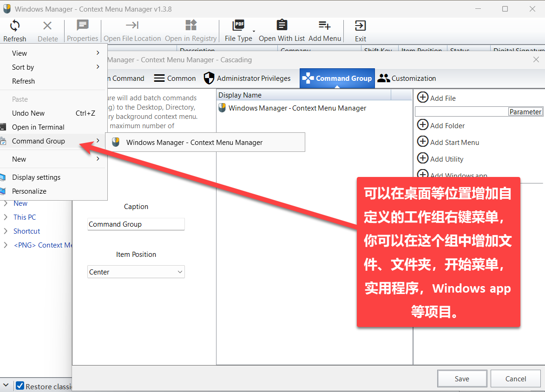Select the Shortcut tree item
The width and height of the screenshot is (545, 392).
27,231
